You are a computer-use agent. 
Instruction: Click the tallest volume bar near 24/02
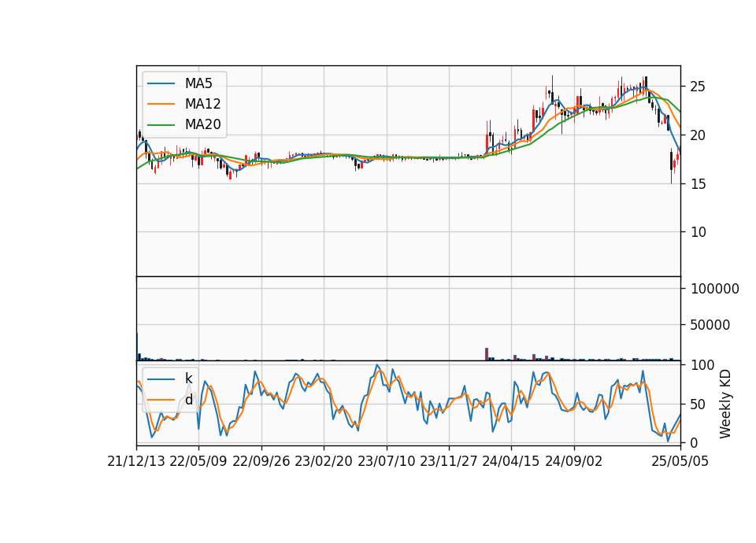pyautogui.click(x=487, y=354)
